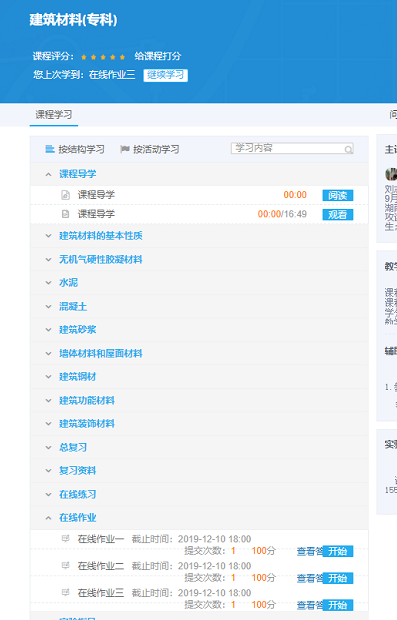The height and width of the screenshot is (620, 397).
Task: Click the 16:49 video duration text
Action: coord(295,214)
